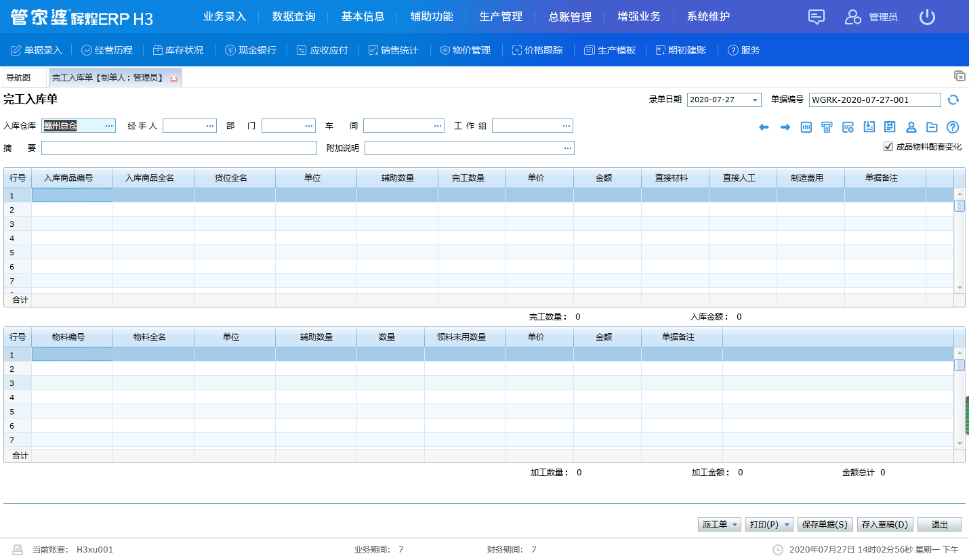Open 生产模板 shortcut in toolbar
The width and height of the screenshot is (969, 560).
pyautogui.click(x=609, y=50)
